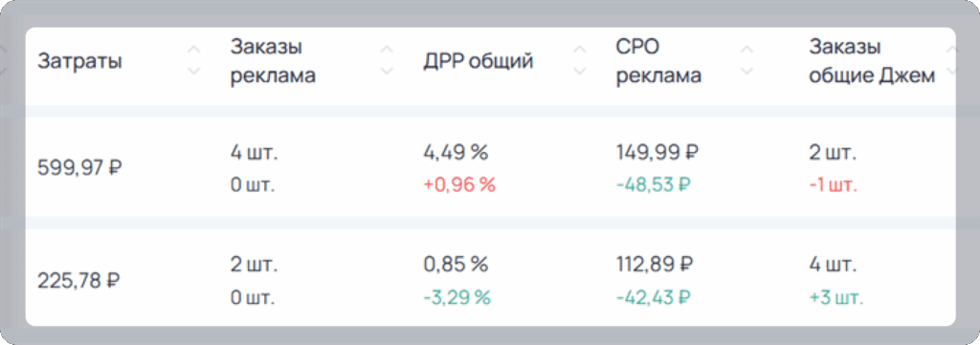Click the Заказы общие Джем header

pos(872,61)
